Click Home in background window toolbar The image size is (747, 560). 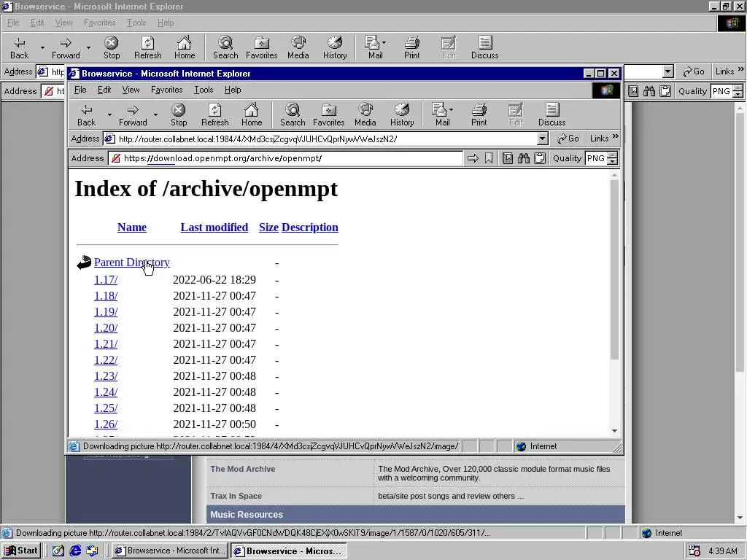(185, 47)
